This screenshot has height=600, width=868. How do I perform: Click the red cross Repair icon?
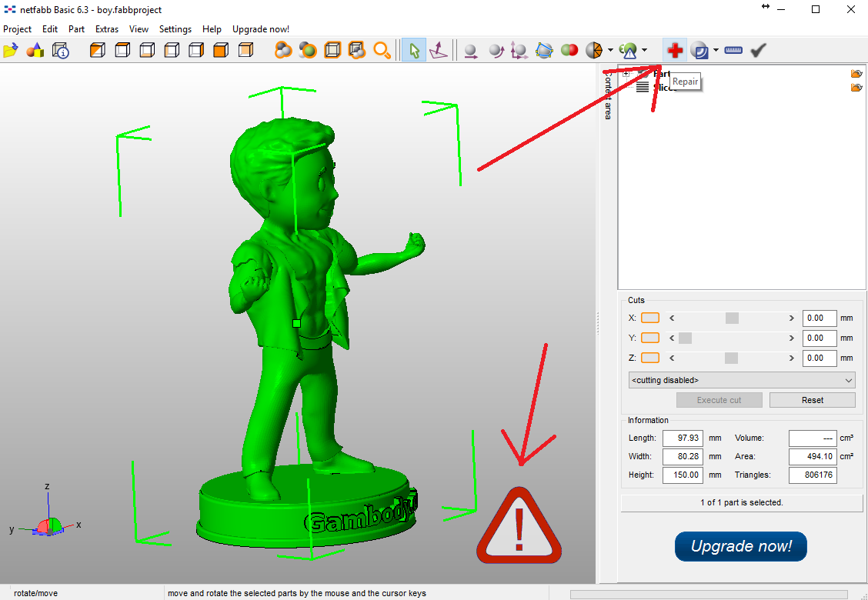(x=675, y=51)
